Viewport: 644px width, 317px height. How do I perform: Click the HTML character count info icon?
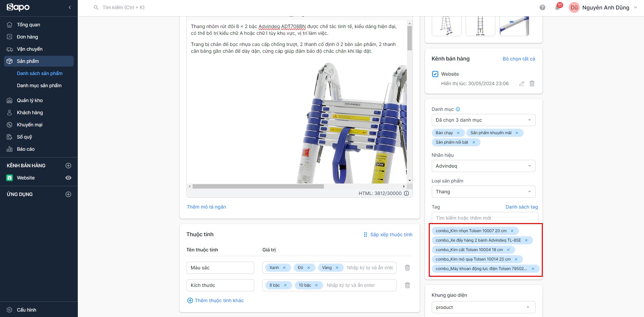(406, 193)
